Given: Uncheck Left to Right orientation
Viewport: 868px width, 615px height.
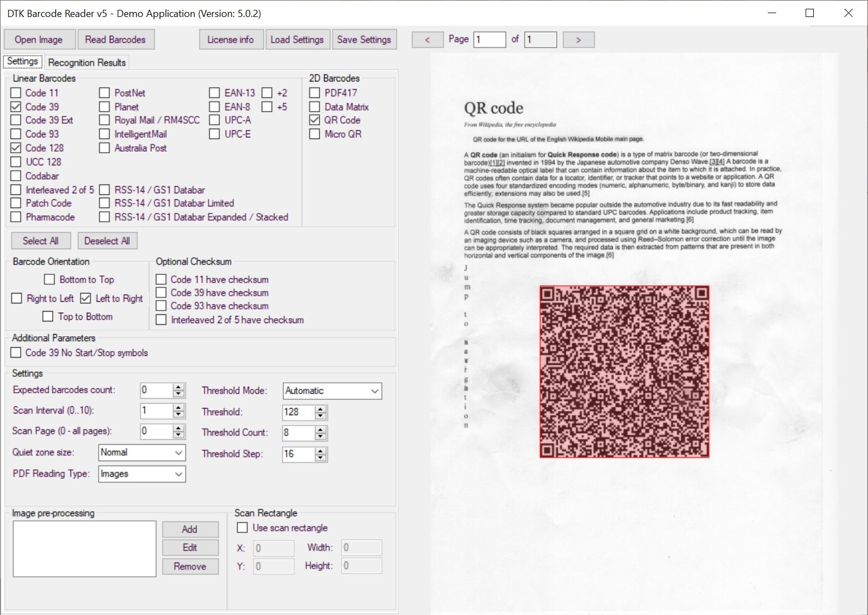Looking at the screenshot, I should (86, 298).
